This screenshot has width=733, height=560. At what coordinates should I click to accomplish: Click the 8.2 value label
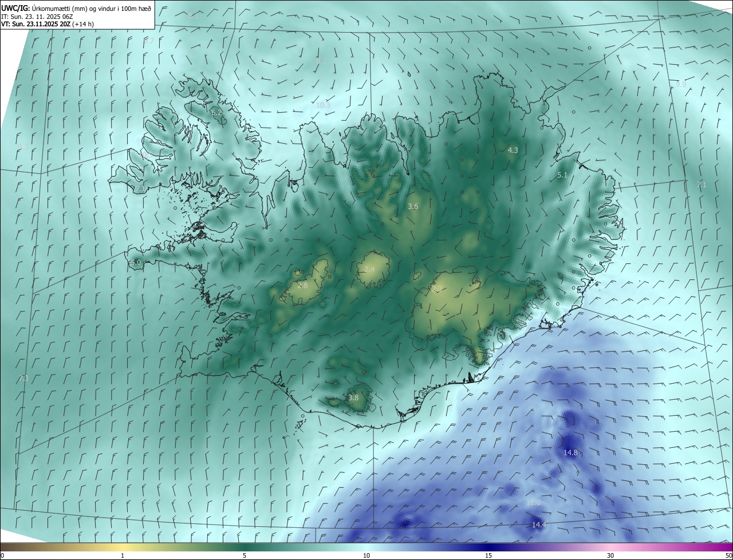click(x=321, y=61)
